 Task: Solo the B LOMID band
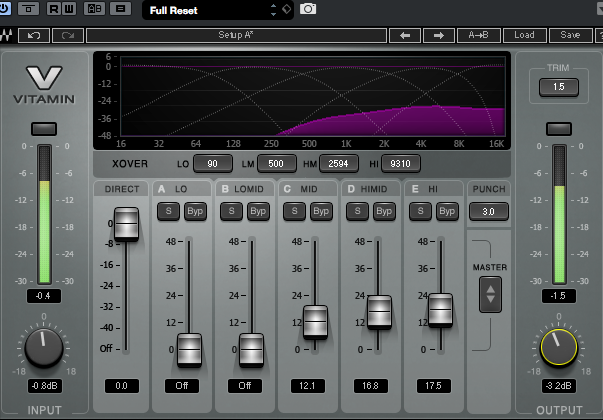click(232, 211)
